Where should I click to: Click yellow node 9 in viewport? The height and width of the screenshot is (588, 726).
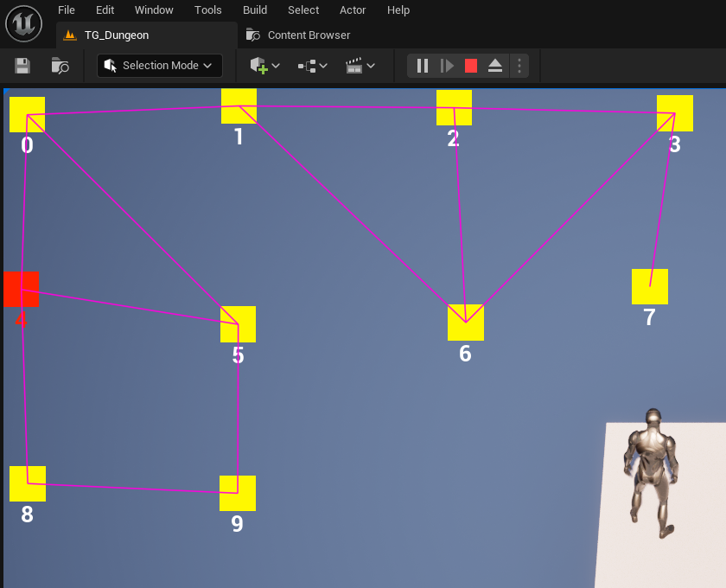point(238,493)
